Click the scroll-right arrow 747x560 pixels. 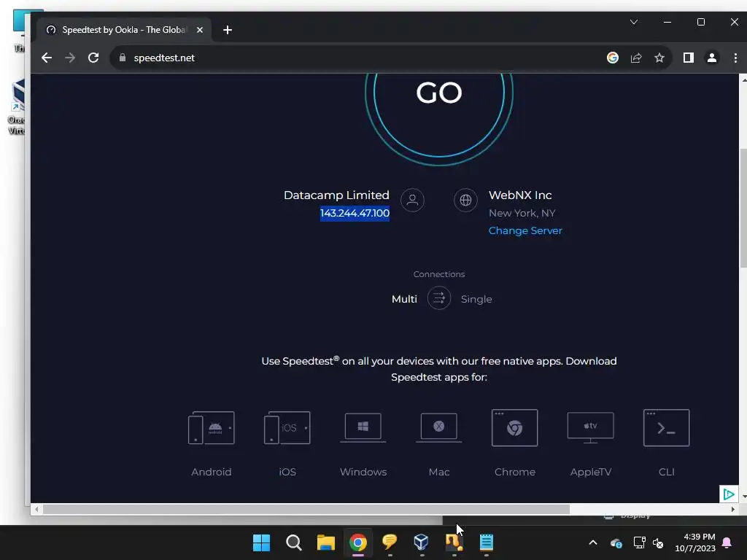[x=732, y=509]
